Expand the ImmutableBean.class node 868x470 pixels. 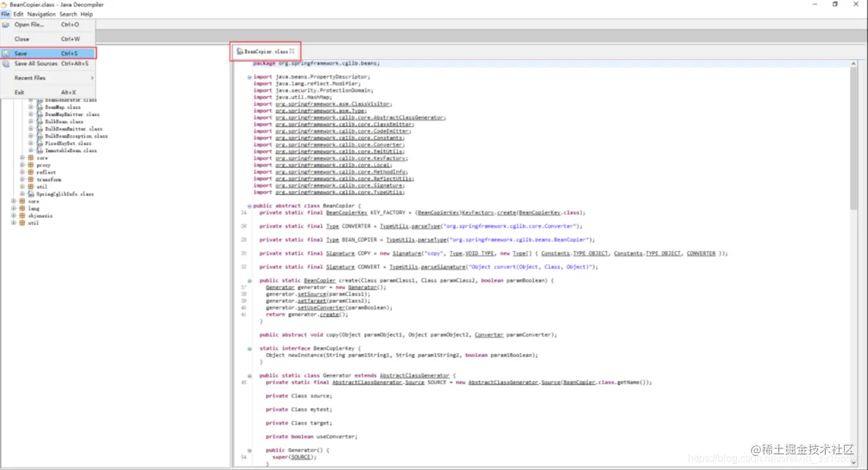(x=30, y=150)
